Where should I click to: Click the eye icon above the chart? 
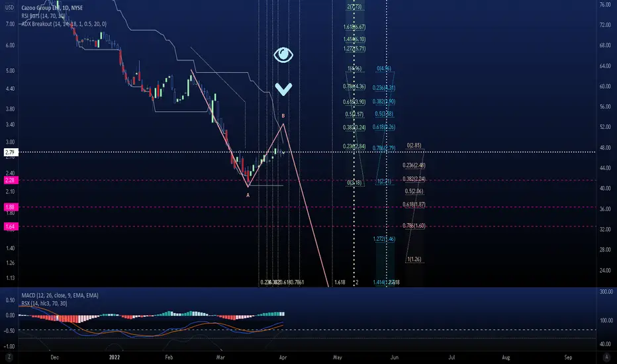pos(283,55)
